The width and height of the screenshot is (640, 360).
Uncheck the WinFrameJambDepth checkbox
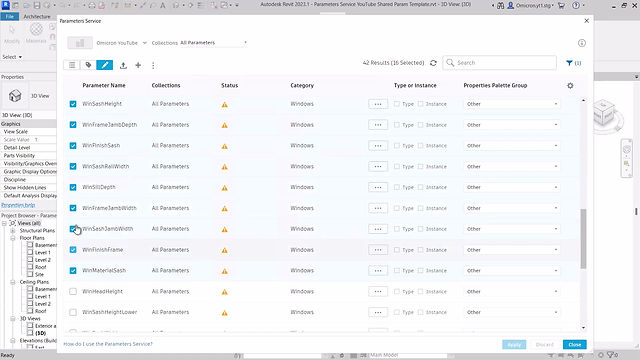[73, 125]
